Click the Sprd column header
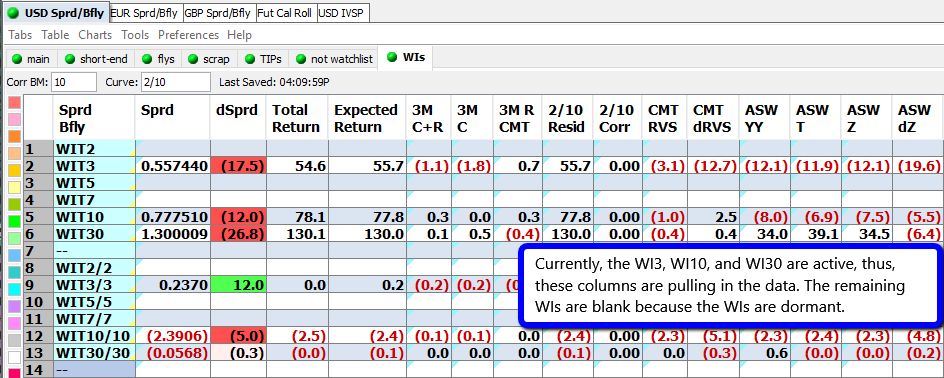 (173, 118)
